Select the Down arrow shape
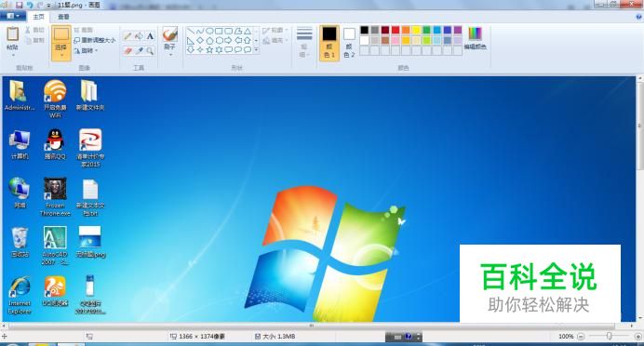Screen dimensions: 644x346 click(x=191, y=49)
